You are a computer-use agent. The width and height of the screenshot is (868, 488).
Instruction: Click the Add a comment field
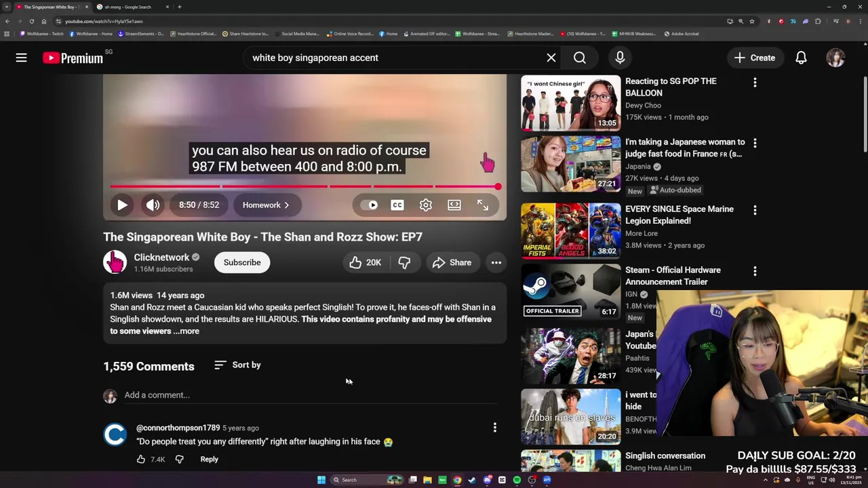tap(311, 395)
